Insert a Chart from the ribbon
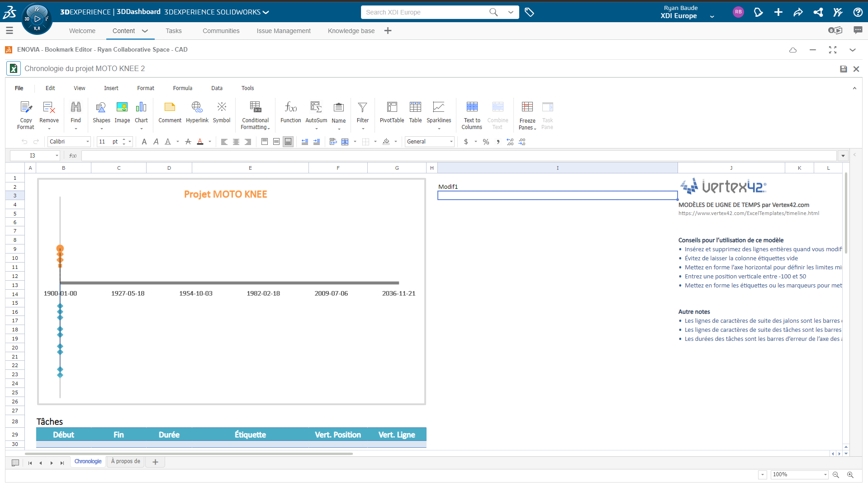This screenshot has width=868, height=488. [x=141, y=112]
